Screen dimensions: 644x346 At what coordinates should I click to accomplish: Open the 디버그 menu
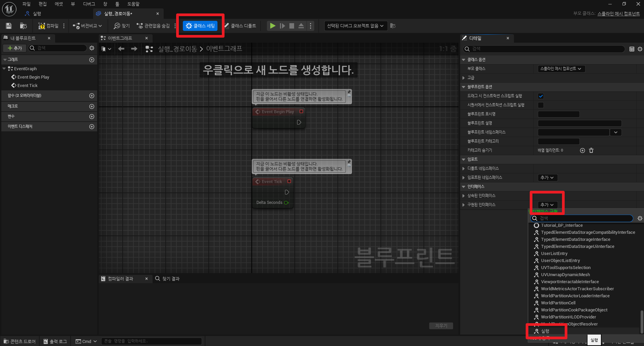pyautogui.click(x=89, y=4)
